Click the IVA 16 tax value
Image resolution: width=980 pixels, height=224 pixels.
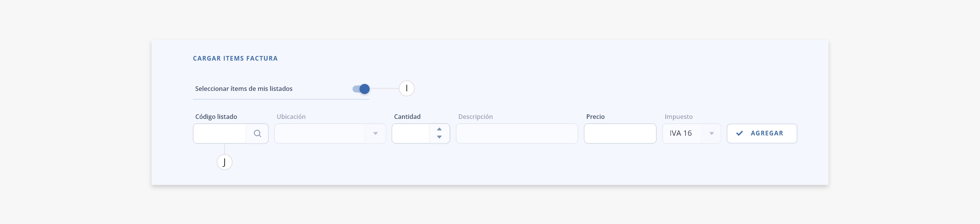[681, 133]
